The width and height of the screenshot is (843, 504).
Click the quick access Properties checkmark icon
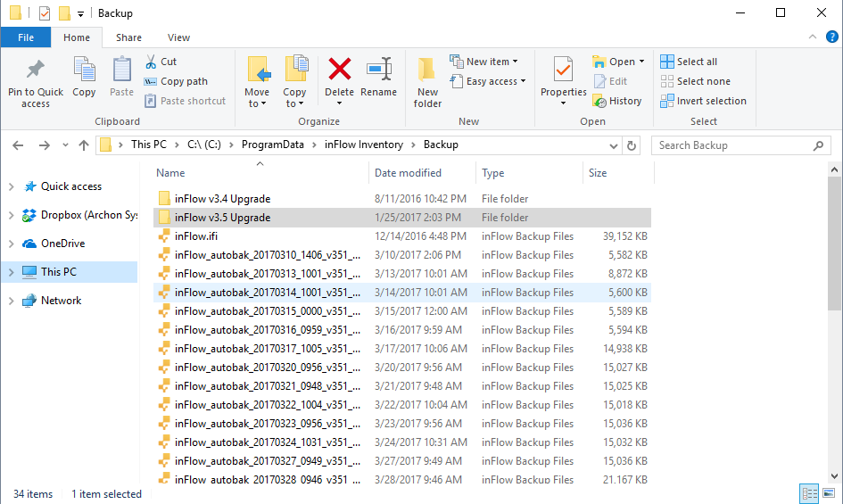click(x=45, y=12)
